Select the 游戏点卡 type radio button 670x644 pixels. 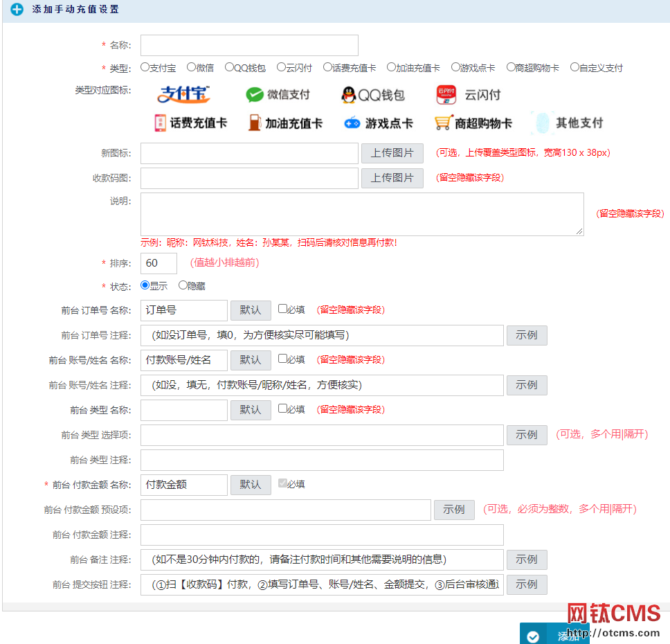pos(455,67)
